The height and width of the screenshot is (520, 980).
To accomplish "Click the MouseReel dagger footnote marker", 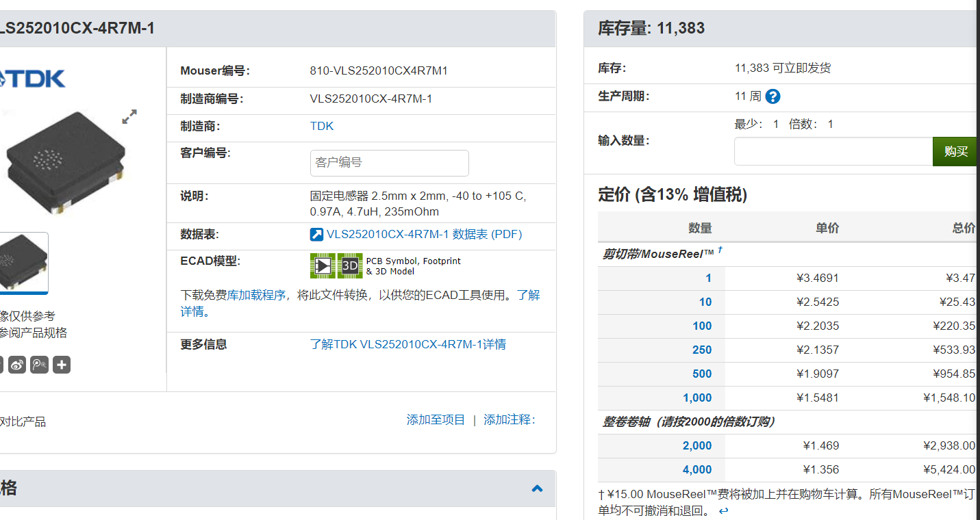I will pyautogui.click(x=720, y=251).
